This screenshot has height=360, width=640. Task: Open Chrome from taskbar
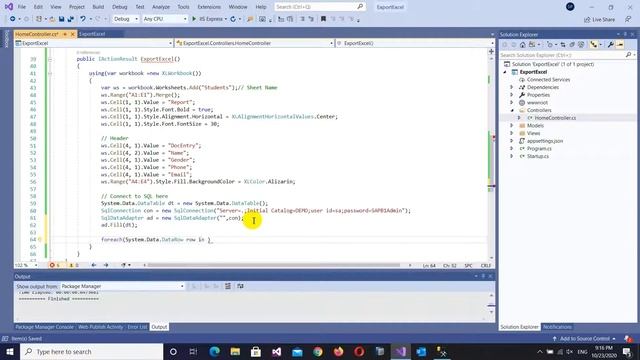318,351
